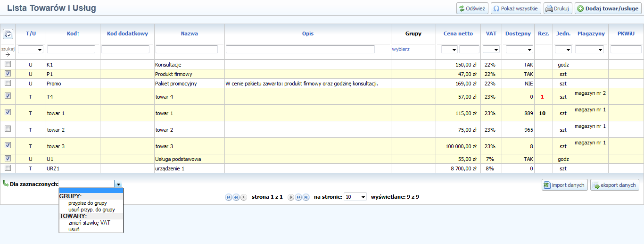Image resolution: width=644 pixels, height=244 pixels.
Task: Tick the checkbox for URZ1 row
Action: point(8,168)
